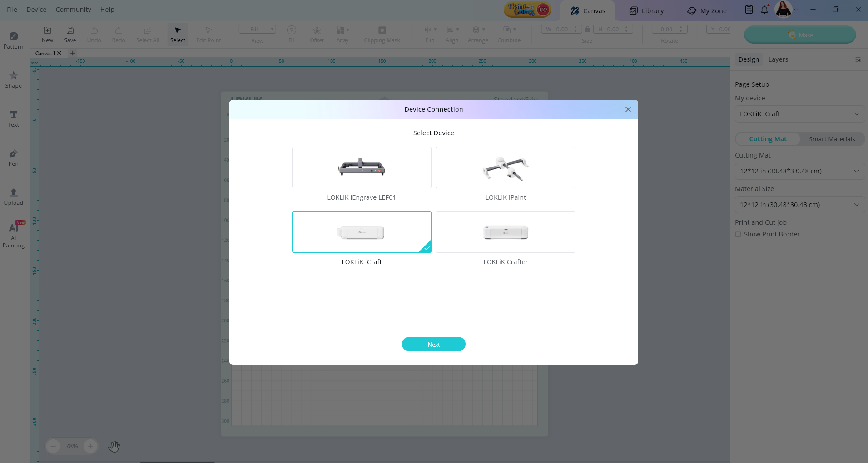Launch the AI Painting tool
Viewport: 868px width, 463px height.
pyautogui.click(x=13, y=234)
